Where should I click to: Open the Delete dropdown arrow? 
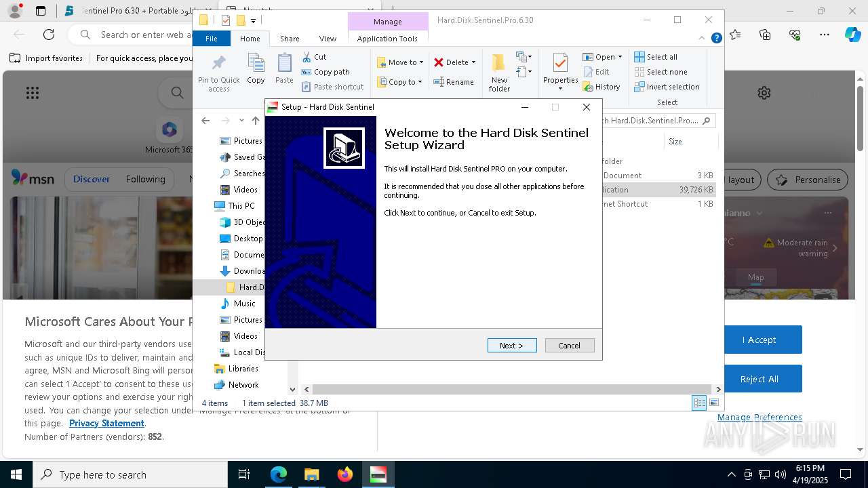click(473, 62)
